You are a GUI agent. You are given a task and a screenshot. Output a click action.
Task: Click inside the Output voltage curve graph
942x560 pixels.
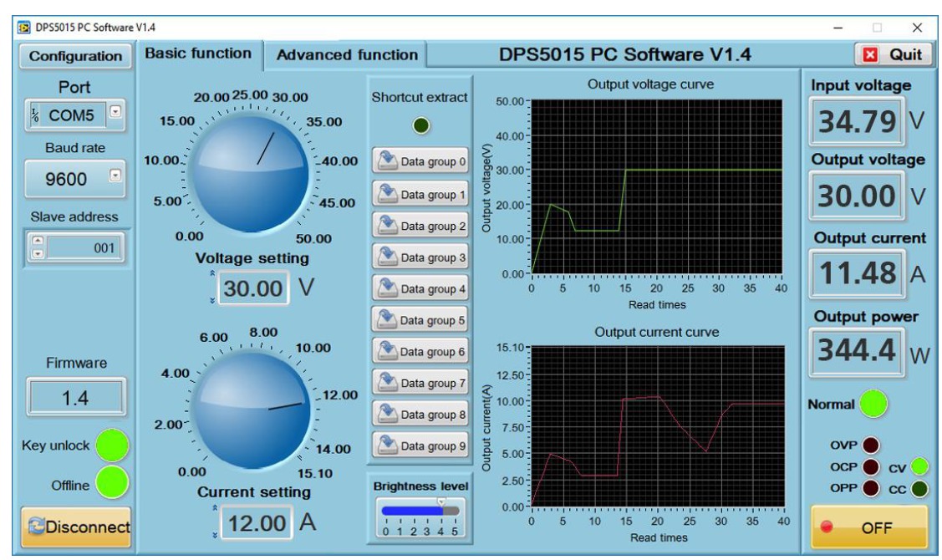[x=657, y=187]
